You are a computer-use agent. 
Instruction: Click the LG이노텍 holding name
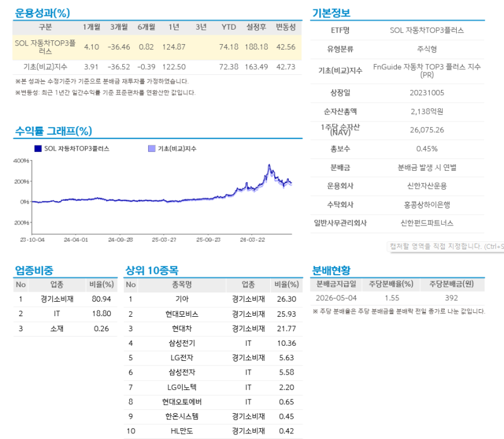pos(182,387)
